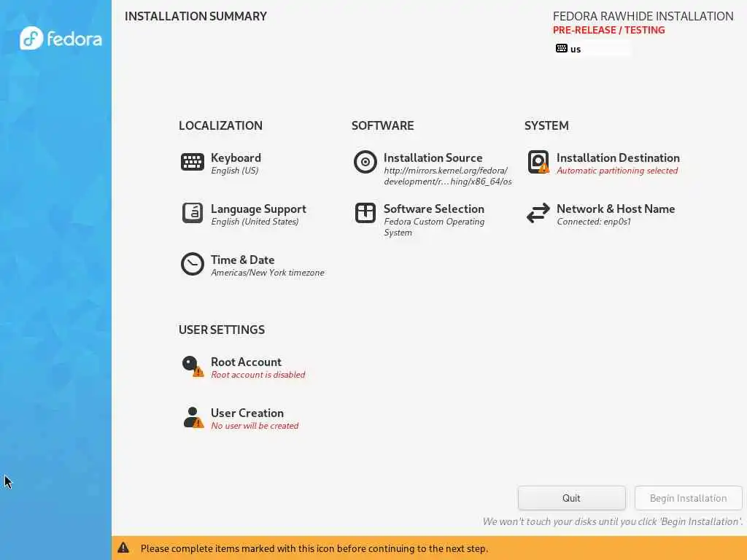
Task: Click "We won't touch your disks" note
Action: click(613, 521)
